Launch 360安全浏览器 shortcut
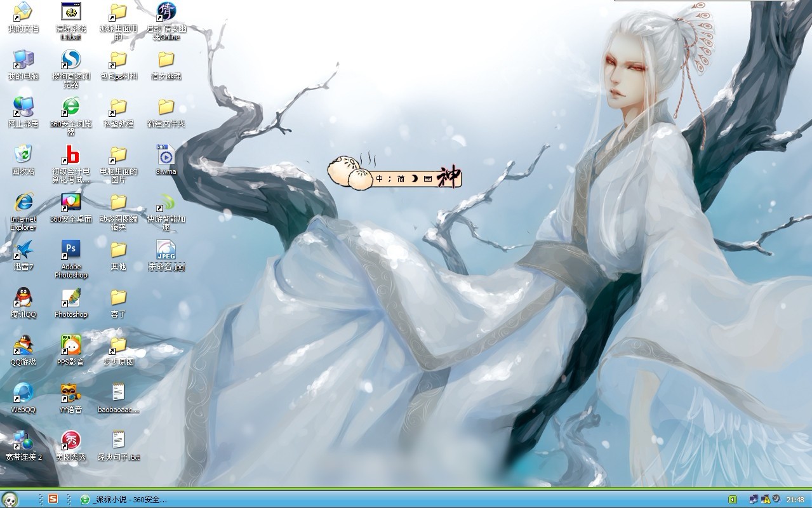The image size is (812, 508). tap(71, 116)
